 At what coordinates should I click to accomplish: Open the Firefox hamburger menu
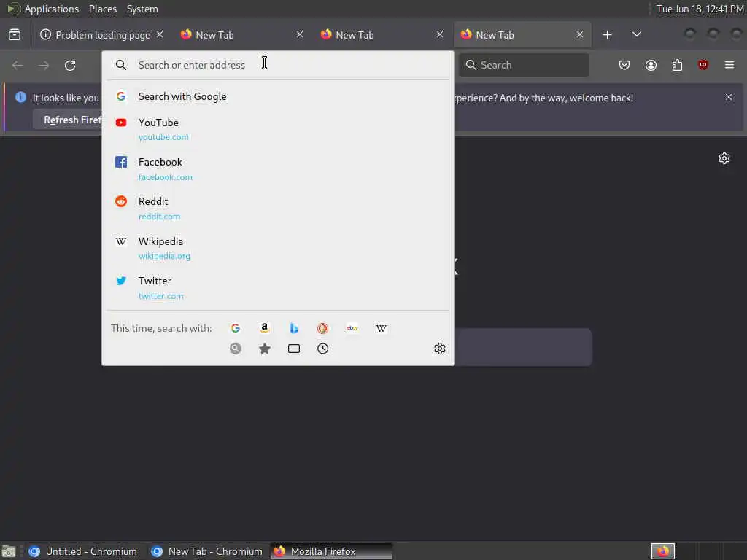coord(729,65)
